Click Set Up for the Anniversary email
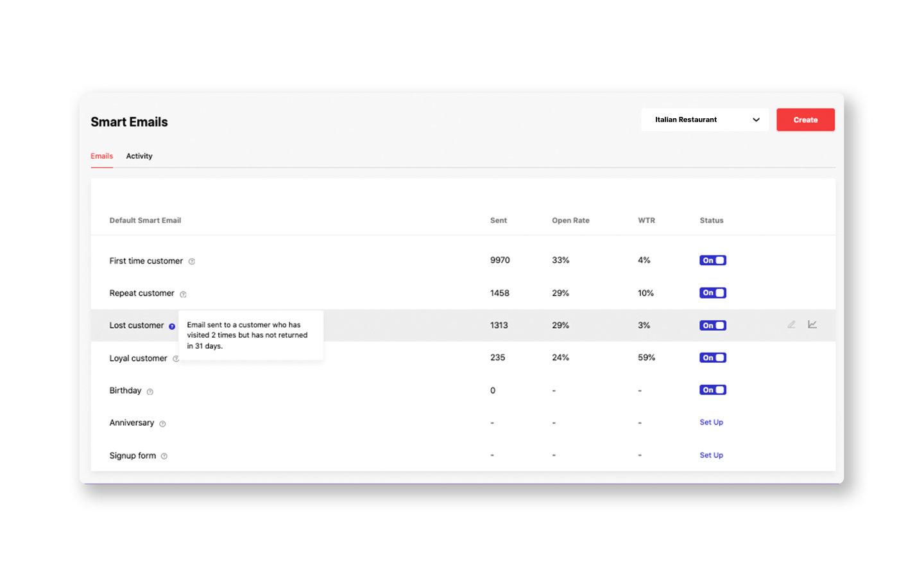The height and width of the screenshot is (578, 924). click(x=711, y=423)
